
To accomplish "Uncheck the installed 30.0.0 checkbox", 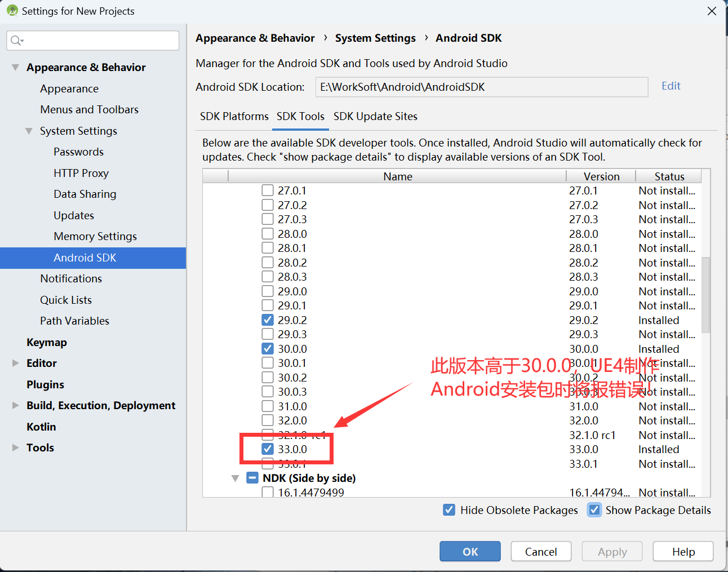I will click(268, 349).
